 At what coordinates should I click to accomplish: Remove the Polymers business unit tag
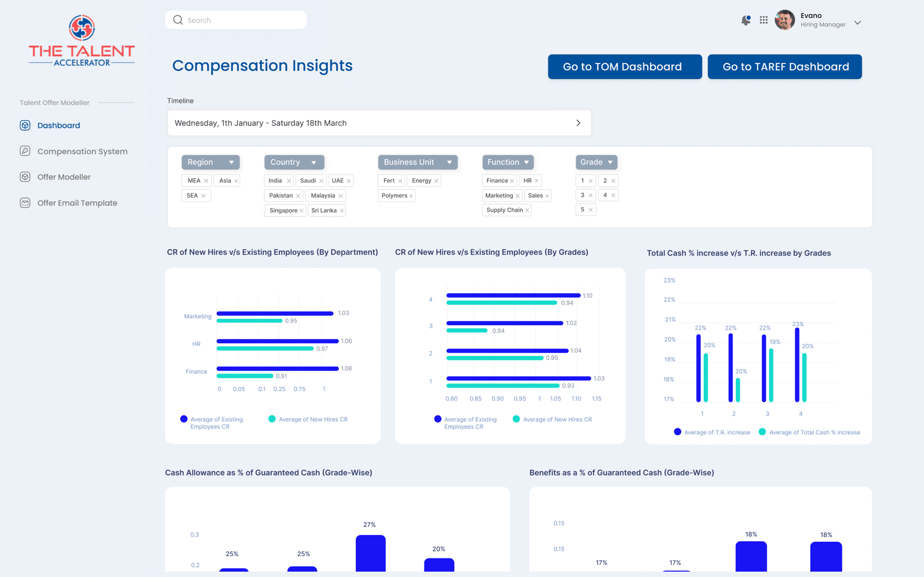[x=411, y=196]
